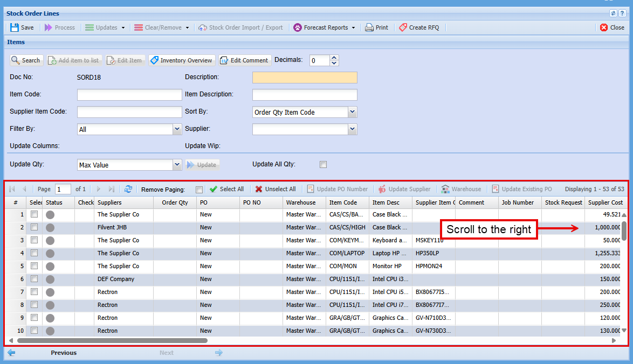Click the Save disk icon
Image resolution: width=633 pixels, height=364 pixels.
point(15,27)
